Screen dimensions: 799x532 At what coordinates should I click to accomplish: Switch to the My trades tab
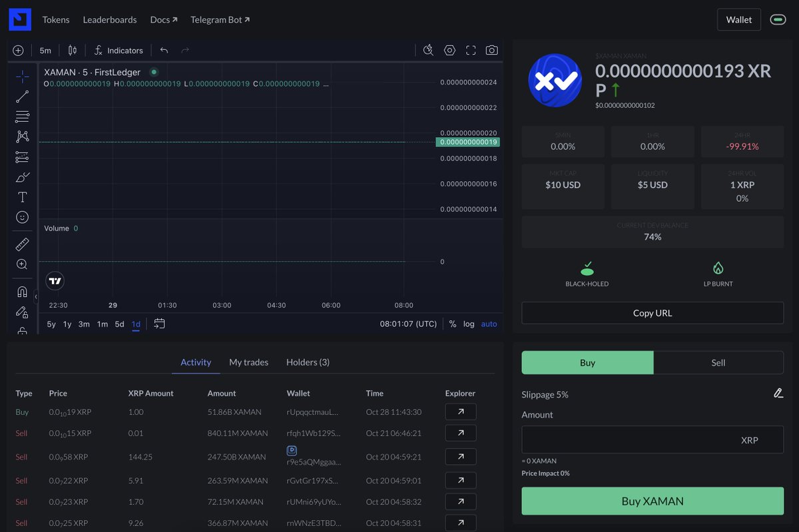pos(248,362)
